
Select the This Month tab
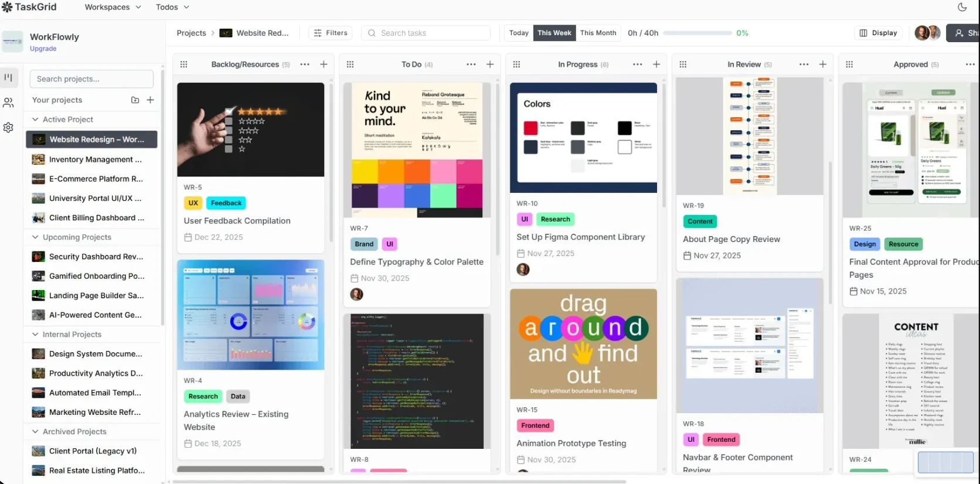[x=598, y=33]
